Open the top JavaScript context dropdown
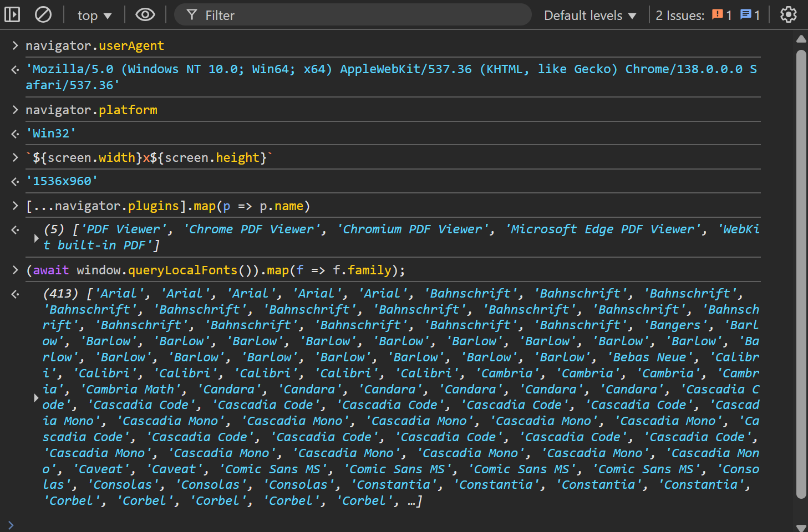Viewport: 808px width, 532px height. [94, 16]
